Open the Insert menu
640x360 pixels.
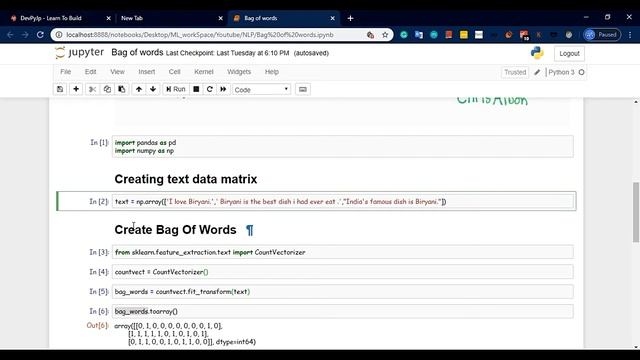click(x=147, y=72)
